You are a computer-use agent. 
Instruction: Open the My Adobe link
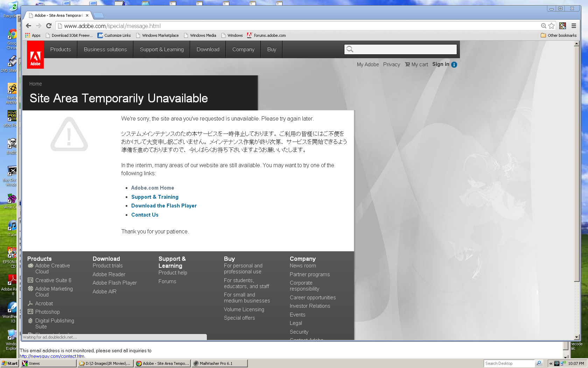tap(368, 64)
